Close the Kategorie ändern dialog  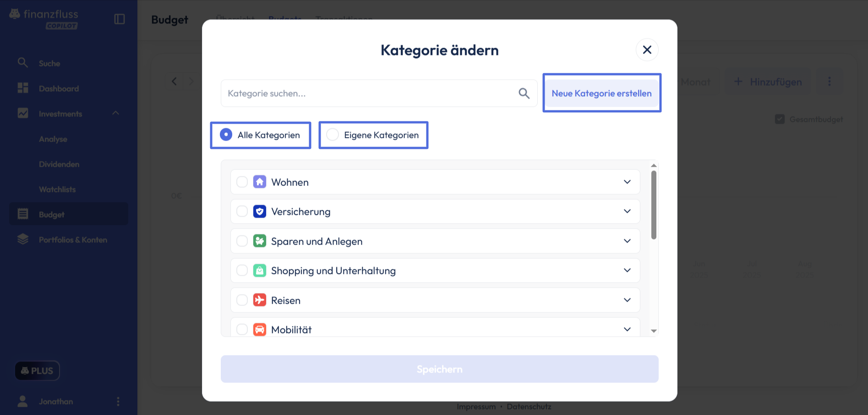[647, 49]
